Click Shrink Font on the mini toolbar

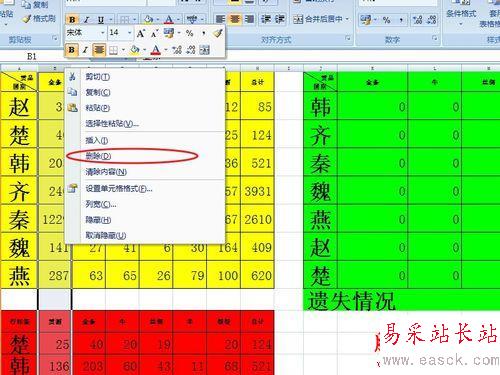154,33
